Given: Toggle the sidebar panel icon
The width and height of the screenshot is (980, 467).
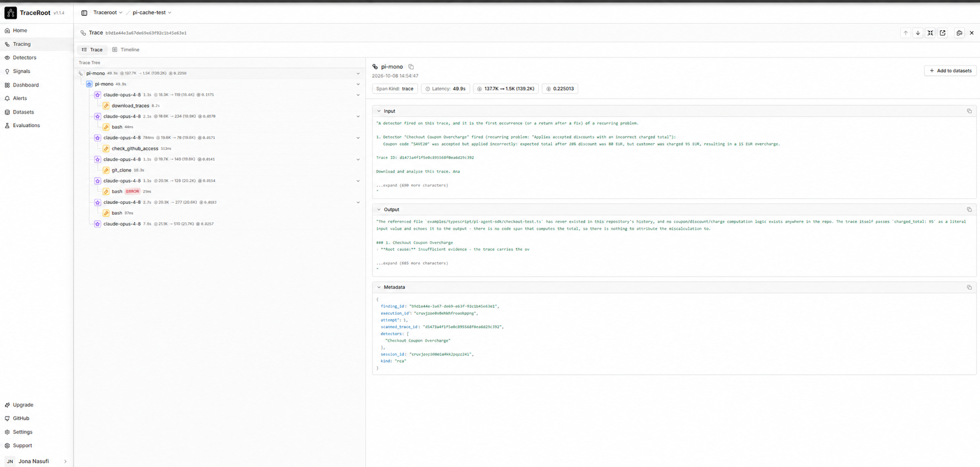Looking at the screenshot, I should click(84, 13).
